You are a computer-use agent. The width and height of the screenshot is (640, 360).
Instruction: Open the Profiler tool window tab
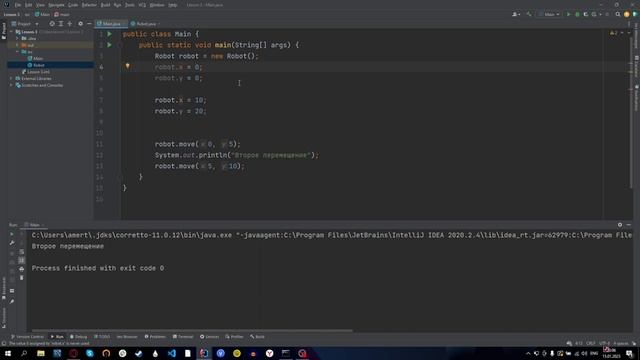(x=234, y=337)
